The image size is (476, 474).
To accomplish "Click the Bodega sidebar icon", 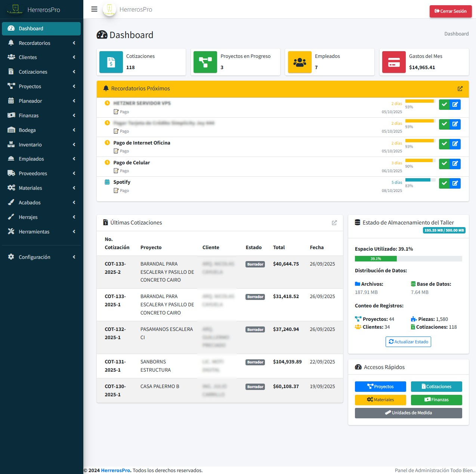I will 11,130.
